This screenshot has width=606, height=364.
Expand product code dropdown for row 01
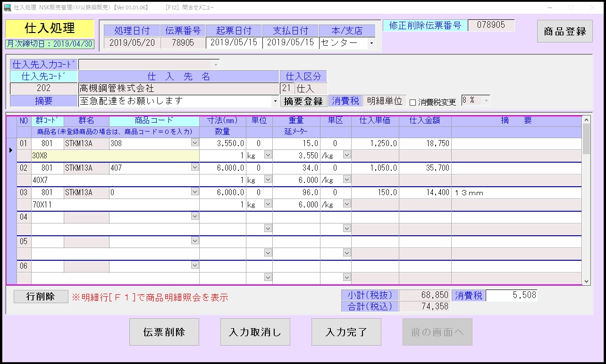click(195, 142)
